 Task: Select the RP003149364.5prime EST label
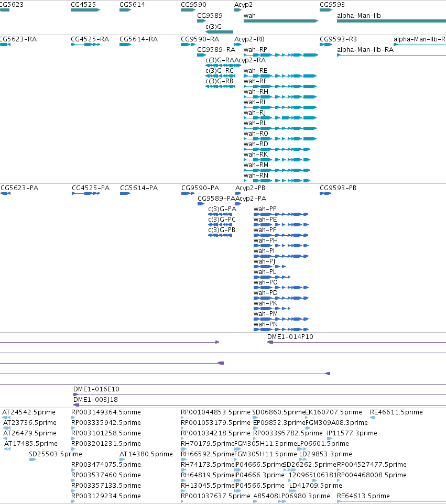point(106,412)
